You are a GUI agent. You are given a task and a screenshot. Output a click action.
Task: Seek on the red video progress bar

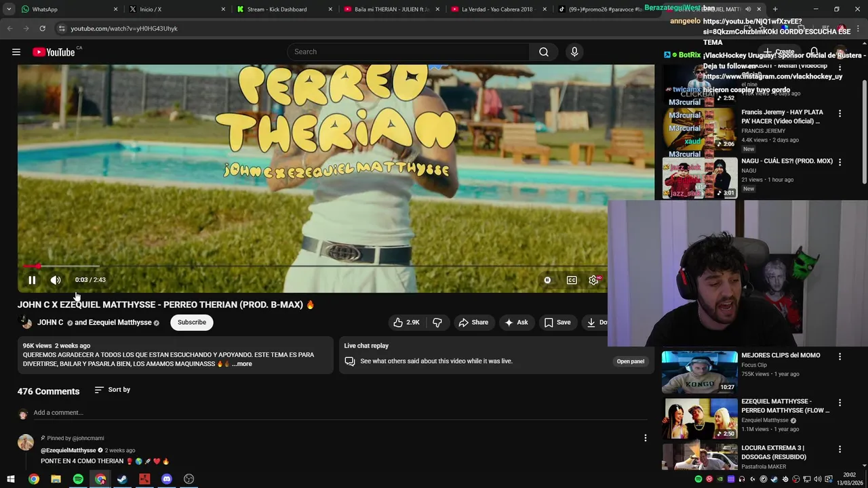pos(312,266)
